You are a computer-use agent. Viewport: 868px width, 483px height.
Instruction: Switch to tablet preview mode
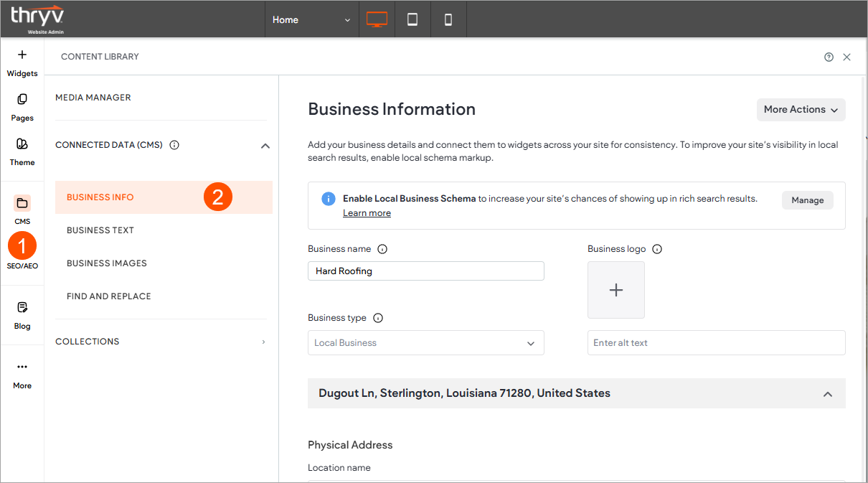coord(412,19)
